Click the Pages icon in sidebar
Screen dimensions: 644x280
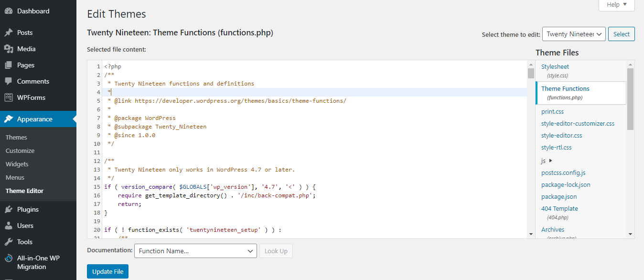coord(9,65)
